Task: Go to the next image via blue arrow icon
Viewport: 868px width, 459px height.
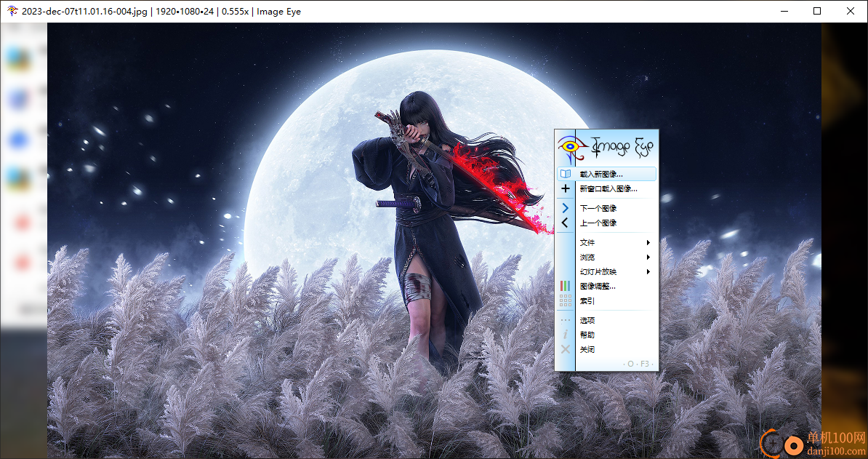Action: pyautogui.click(x=565, y=208)
